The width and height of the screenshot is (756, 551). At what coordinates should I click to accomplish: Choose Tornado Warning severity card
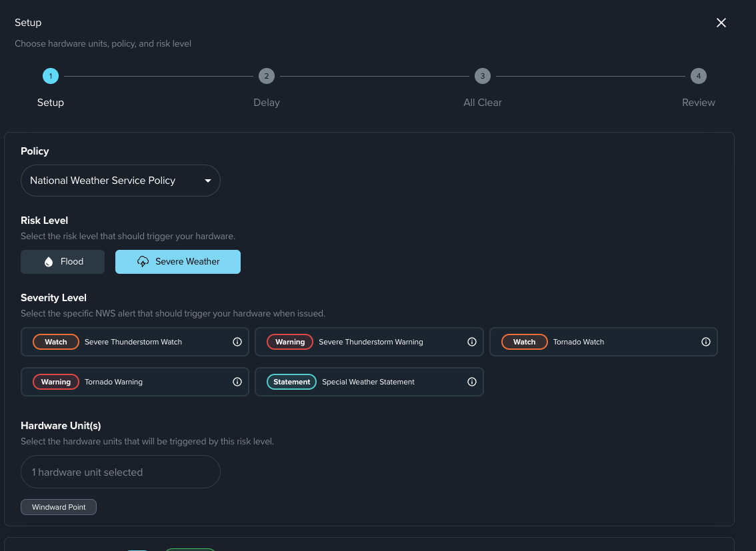(x=135, y=382)
